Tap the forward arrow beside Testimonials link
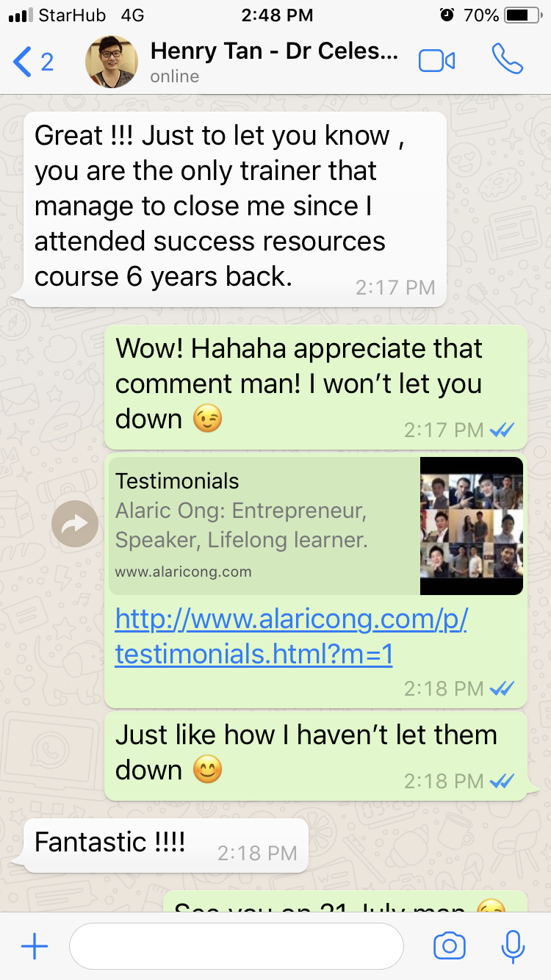The height and width of the screenshot is (980, 551). coord(75,523)
